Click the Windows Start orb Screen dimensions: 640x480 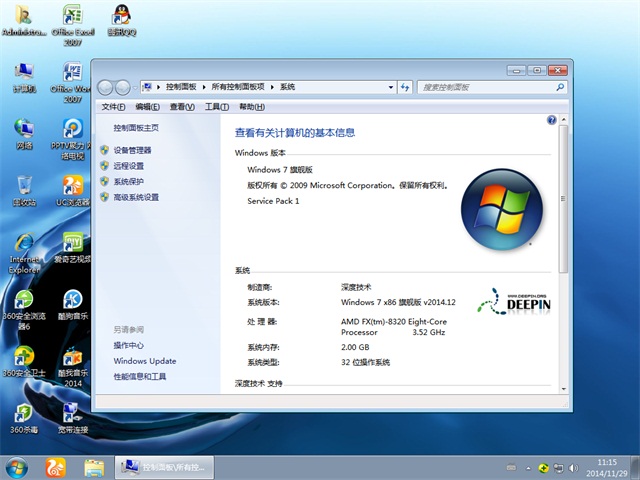[x=17, y=468]
